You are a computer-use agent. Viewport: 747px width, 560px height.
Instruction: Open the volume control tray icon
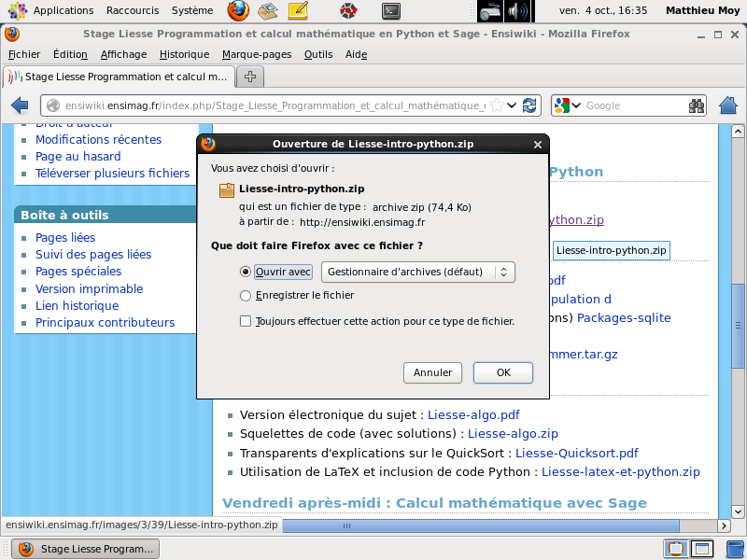tap(518, 11)
